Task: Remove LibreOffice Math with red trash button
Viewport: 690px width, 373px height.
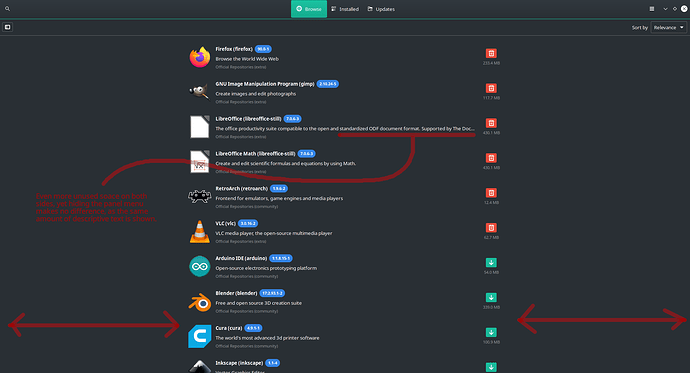Action: 491,158
